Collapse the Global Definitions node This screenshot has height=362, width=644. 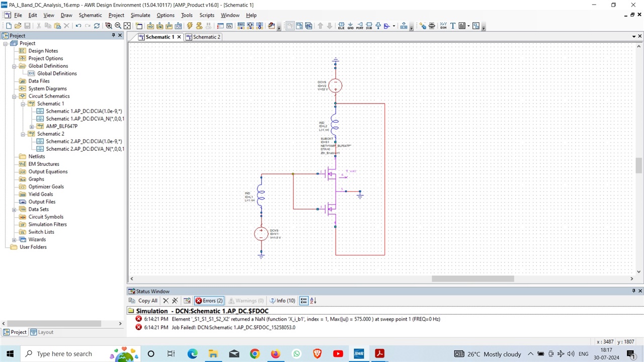point(15,66)
